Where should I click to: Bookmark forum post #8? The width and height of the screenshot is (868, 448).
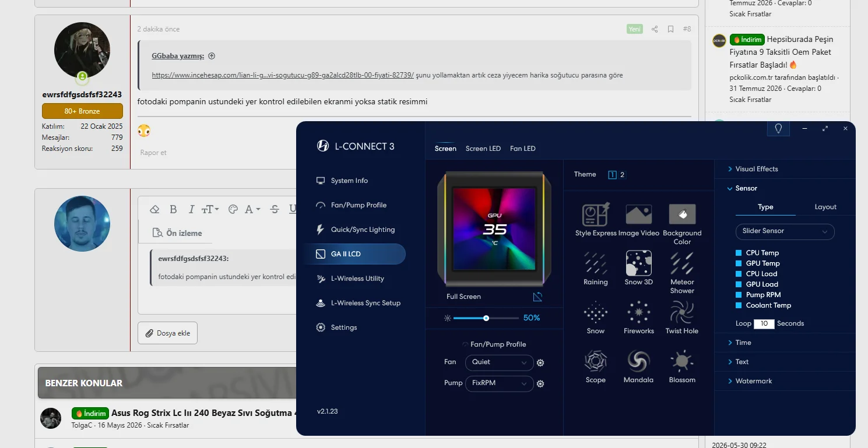pyautogui.click(x=670, y=29)
